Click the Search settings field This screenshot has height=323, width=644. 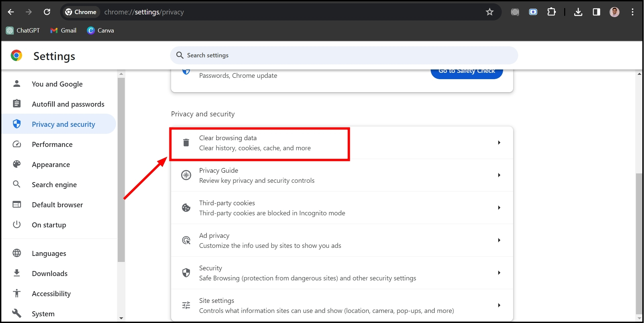(x=344, y=55)
